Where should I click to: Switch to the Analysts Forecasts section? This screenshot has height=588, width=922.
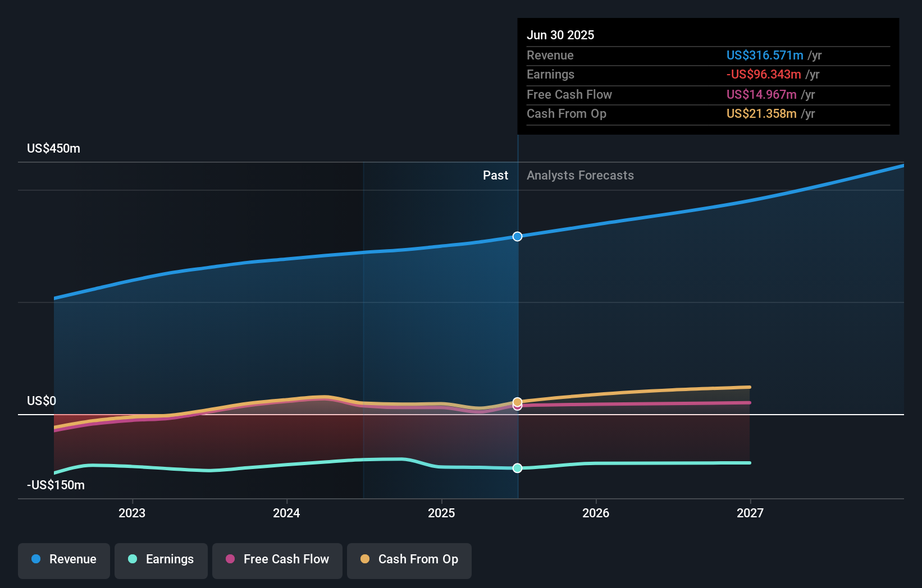(x=580, y=175)
